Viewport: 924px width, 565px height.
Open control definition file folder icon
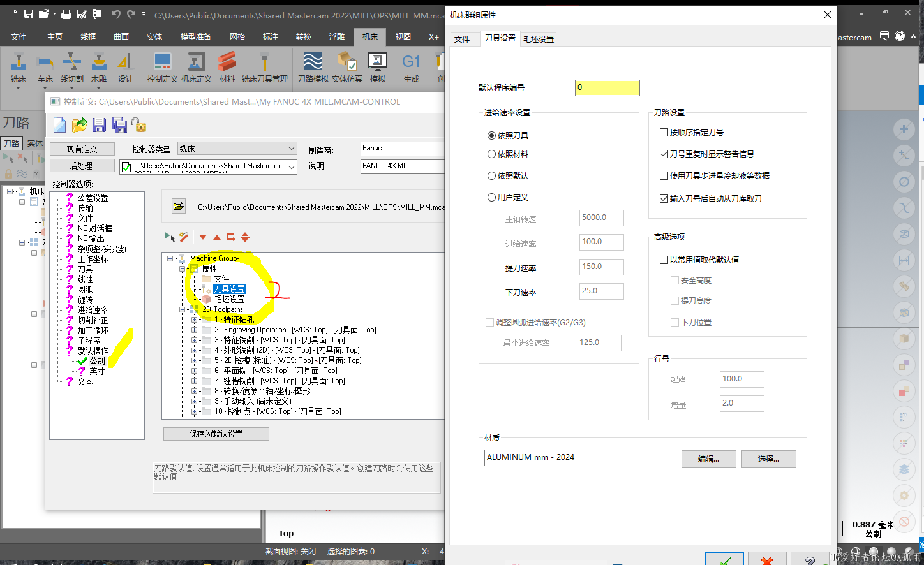[x=80, y=125]
